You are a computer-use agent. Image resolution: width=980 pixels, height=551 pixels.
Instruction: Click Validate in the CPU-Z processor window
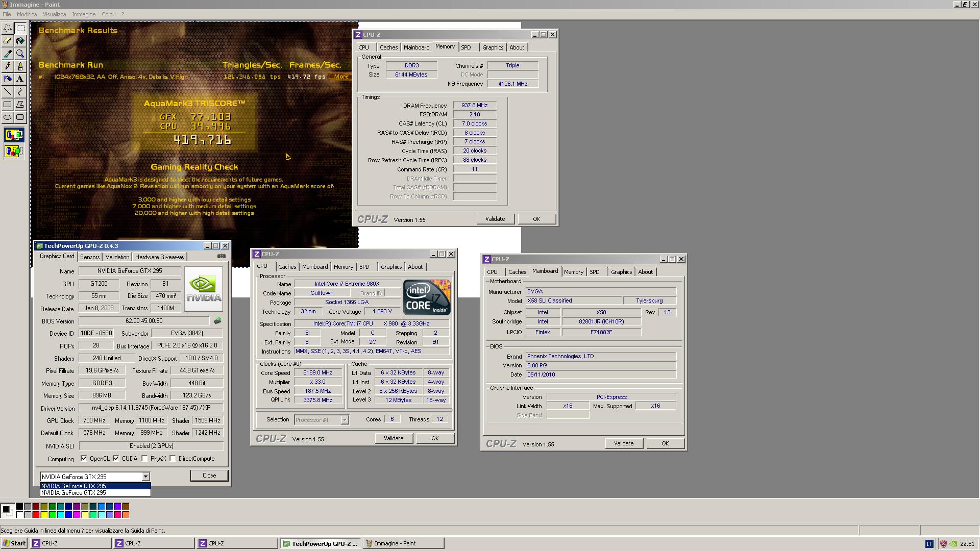(394, 438)
